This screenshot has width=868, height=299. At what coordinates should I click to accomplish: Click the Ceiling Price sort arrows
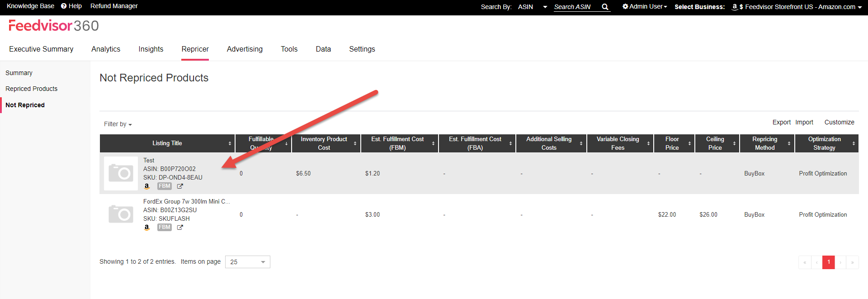[734, 143]
